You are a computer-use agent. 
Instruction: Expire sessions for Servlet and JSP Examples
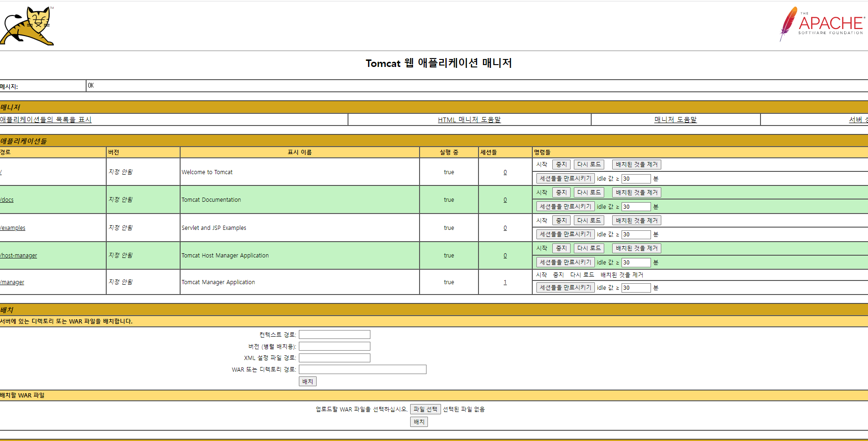coord(565,234)
